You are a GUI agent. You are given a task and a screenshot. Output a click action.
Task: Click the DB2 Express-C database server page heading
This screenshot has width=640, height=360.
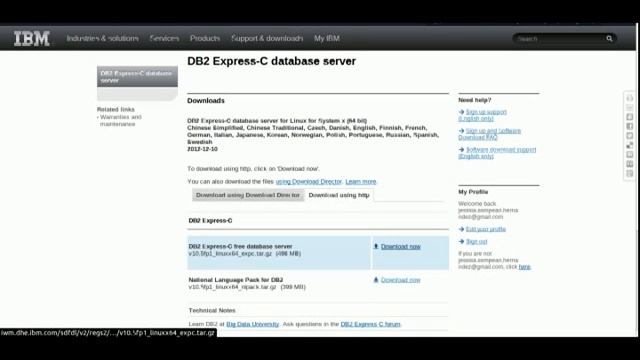point(271,61)
